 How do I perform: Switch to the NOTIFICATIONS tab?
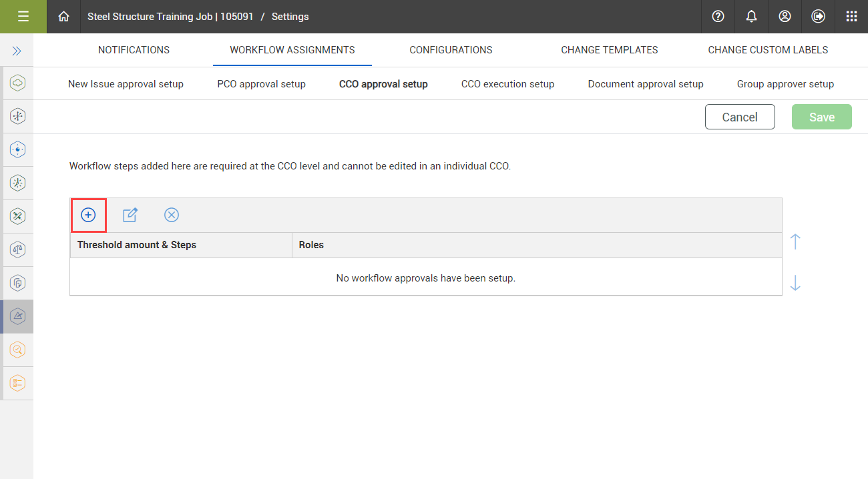[134, 49]
